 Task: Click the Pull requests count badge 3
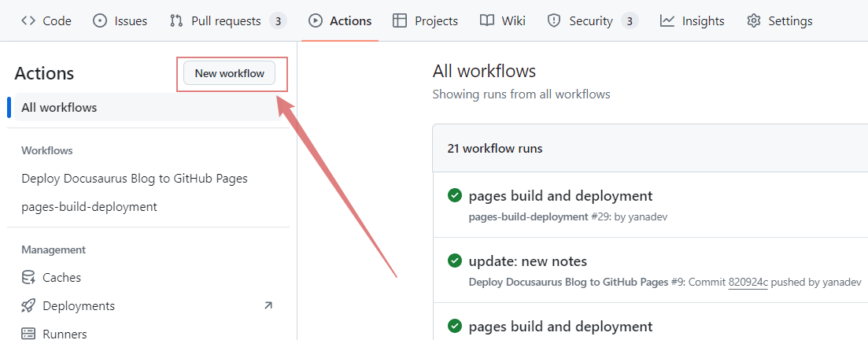279,21
